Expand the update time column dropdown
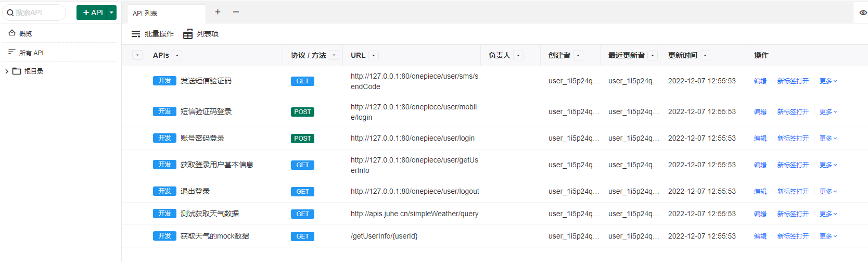 705,55
